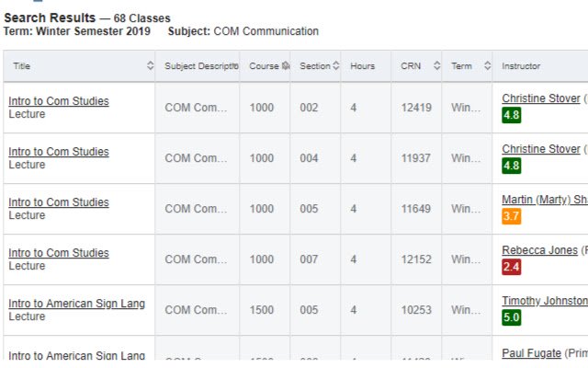Image resolution: width=588 pixels, height=368 pixels.
Task: Sort by CRN column arrows
Action: pyautogui.click(x=437, y=65)
